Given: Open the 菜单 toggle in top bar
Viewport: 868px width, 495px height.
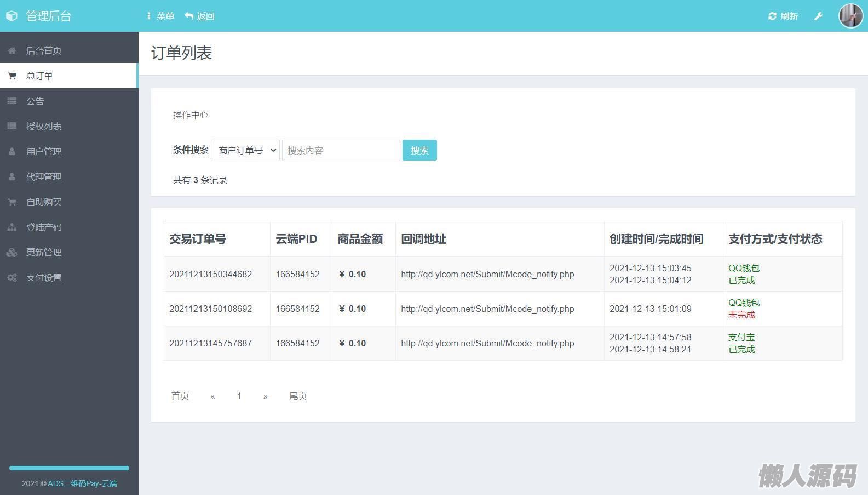Looking at the screenshot, I should coord(160,16).
